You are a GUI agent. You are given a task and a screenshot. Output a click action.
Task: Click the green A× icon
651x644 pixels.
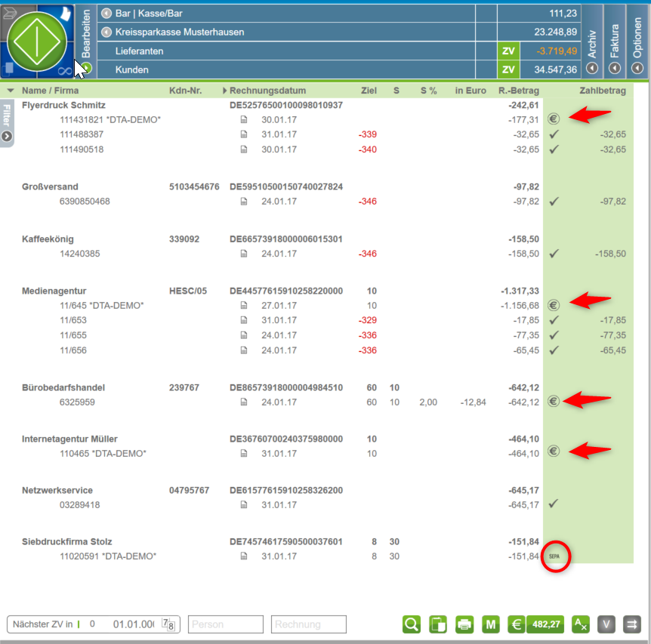(x=581, y=624)
